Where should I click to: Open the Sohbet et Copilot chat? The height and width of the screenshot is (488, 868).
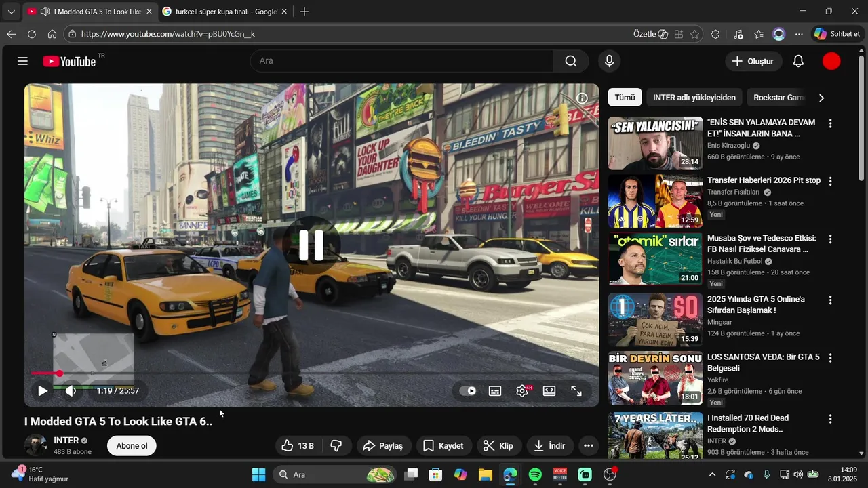click(837, 34)
